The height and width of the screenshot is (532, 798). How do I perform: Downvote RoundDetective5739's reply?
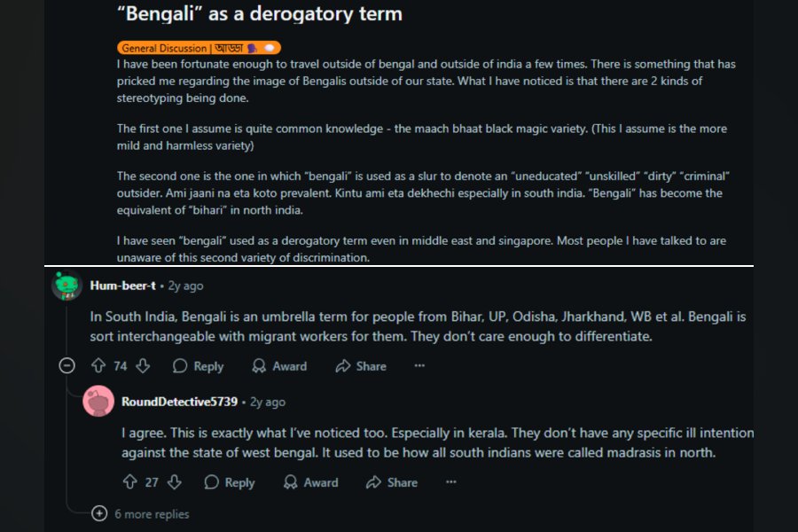(x=175, y=482)
